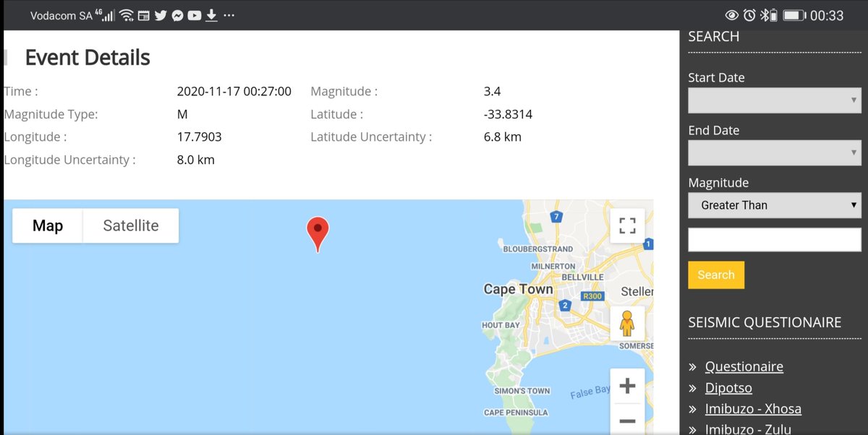The width and height of the screenshot is (868, 435).
Task: Click the Simon's Town label on map
Action: [522, 391]
